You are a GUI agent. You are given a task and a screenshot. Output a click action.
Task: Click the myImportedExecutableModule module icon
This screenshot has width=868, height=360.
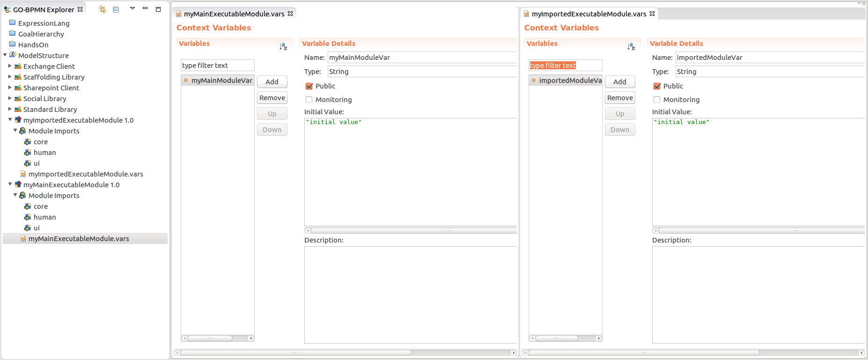point(18,120)
